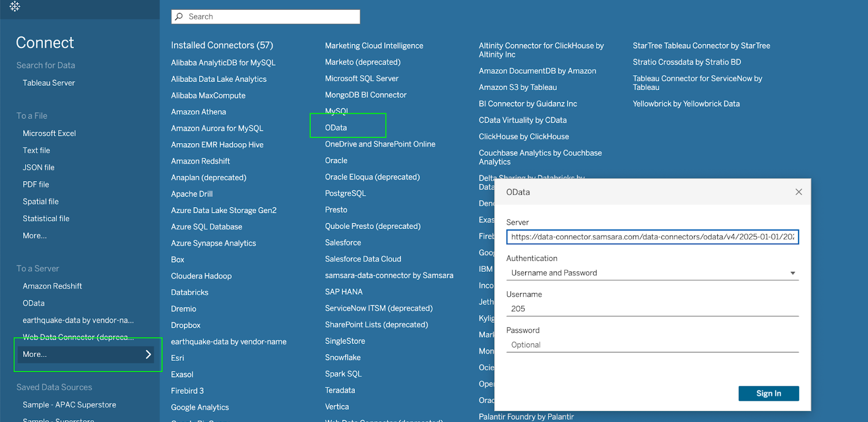Select Microsoft SQL Server

coord(361,79)
